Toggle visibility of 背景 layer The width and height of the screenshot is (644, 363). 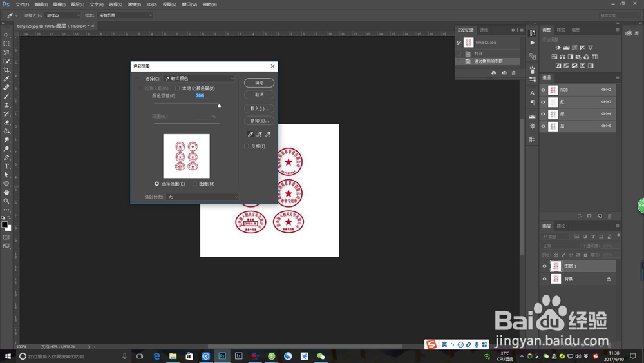click(544, 279)
